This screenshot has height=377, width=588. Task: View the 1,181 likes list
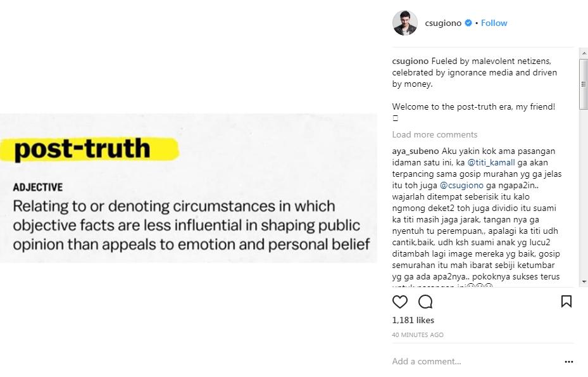coord(413,321)
